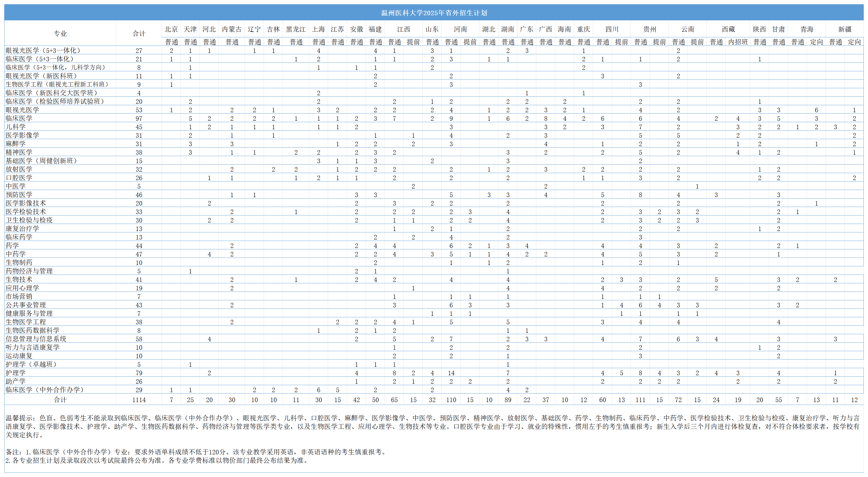Click the 合计 column header
Viewport: 868px width, 477px height.
[139, 33]
